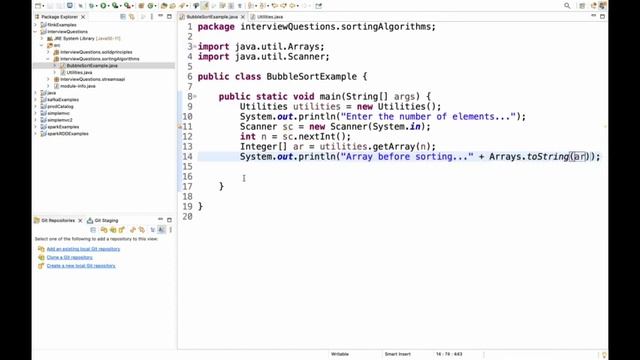
Task: Click 'Smart Insert' in the status bar
Action: tap(398, 354)
